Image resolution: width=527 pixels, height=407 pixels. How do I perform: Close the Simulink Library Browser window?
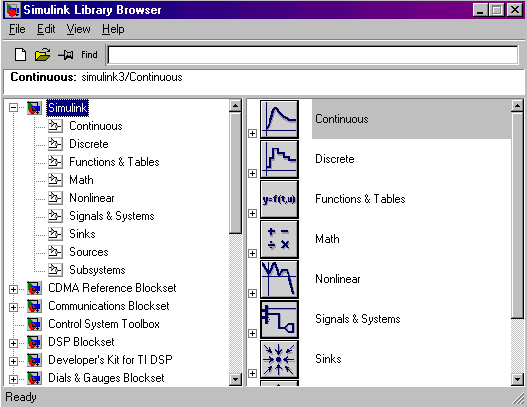point(515,10)
